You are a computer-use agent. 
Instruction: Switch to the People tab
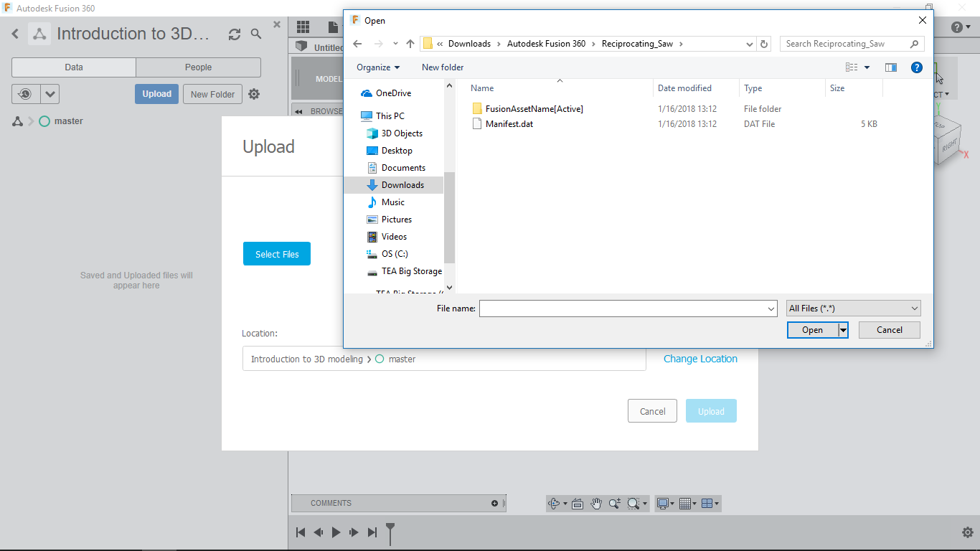(198, 67)
